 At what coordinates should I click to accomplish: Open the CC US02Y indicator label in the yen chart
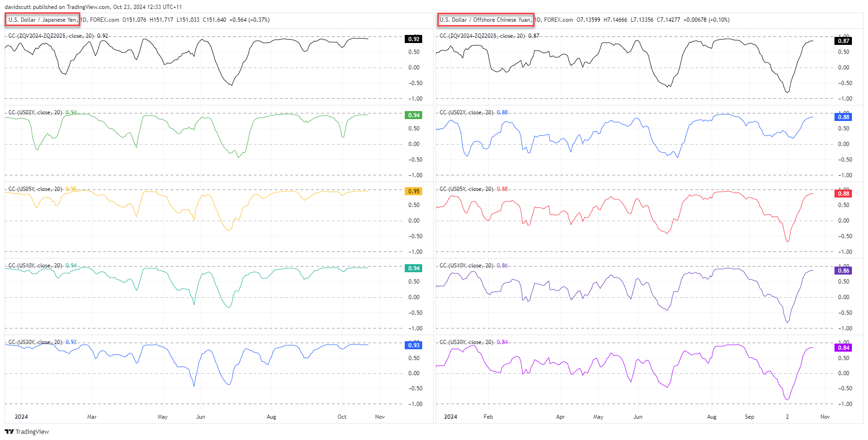pos(35,112)
